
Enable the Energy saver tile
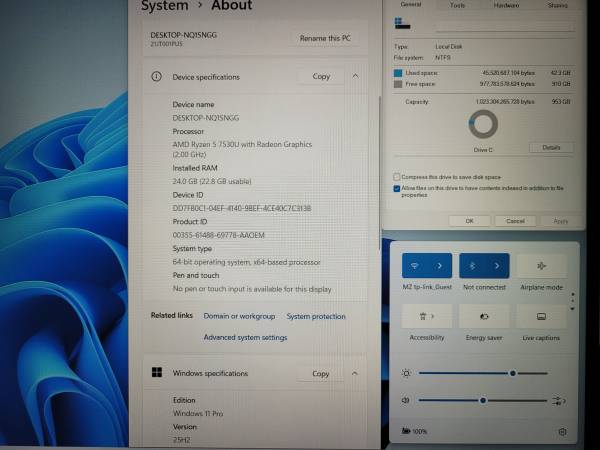point(484,317)
